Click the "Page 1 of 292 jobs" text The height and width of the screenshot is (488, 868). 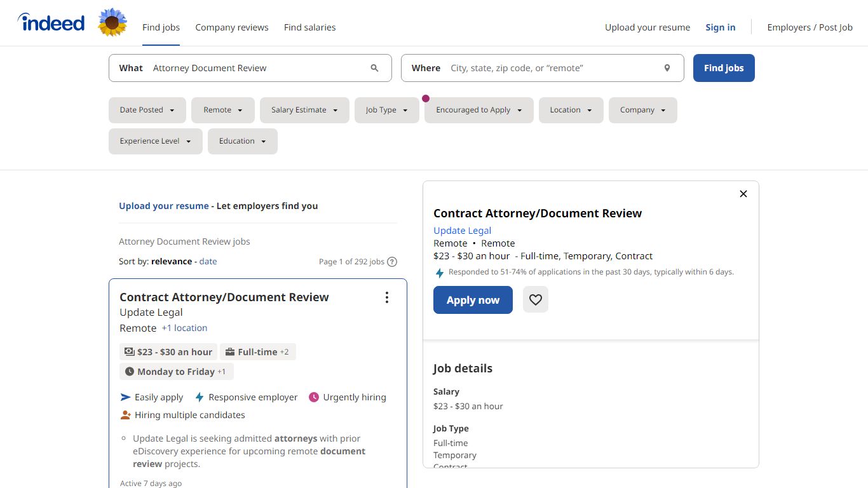pos(351,262)
